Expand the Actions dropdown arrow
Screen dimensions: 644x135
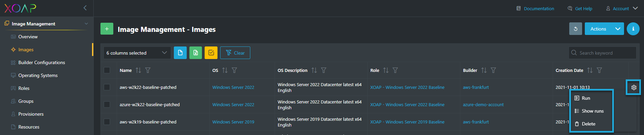click(618, 29)
